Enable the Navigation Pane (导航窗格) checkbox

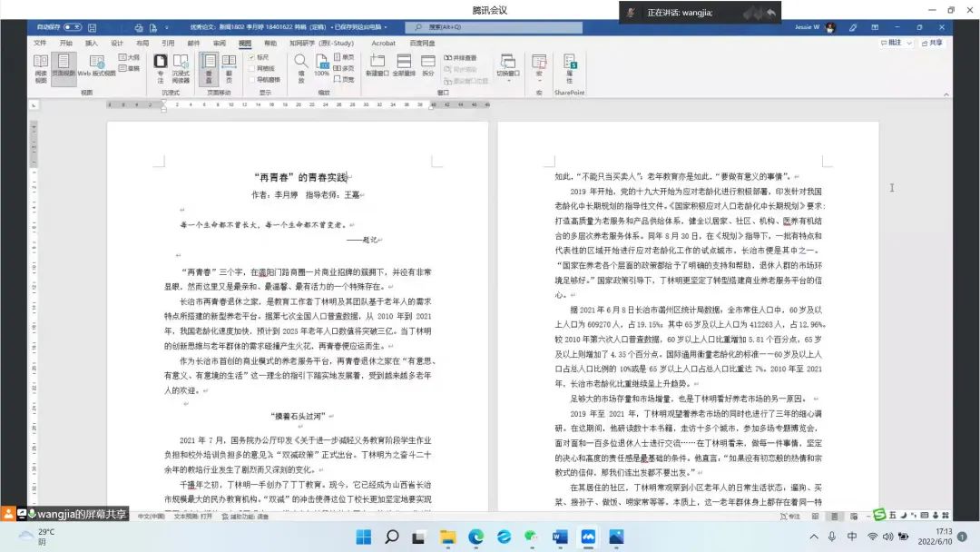coord(251,79)
